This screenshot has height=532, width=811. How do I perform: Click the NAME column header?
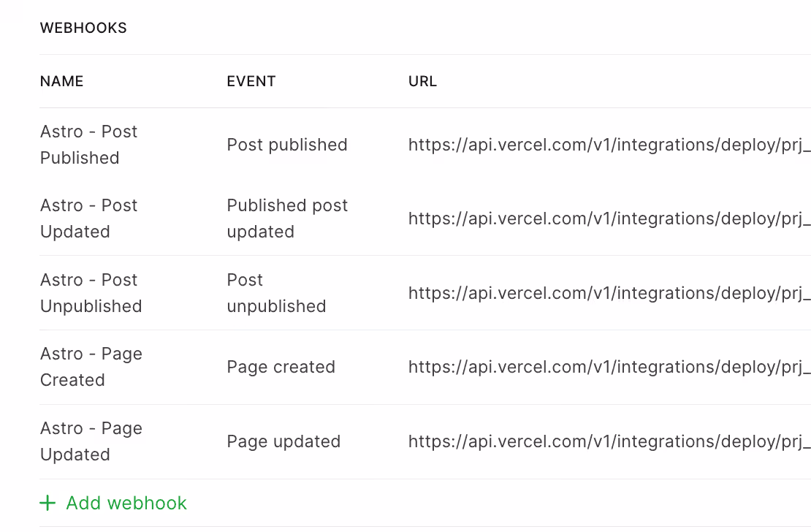[61, 81]
